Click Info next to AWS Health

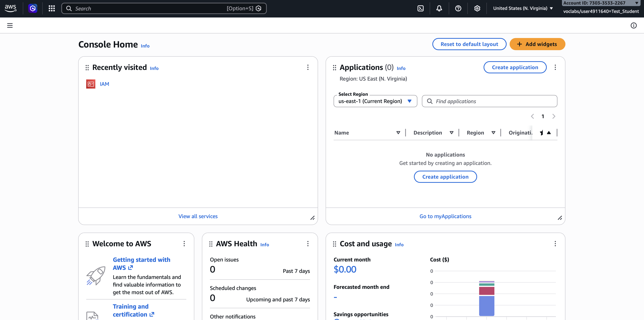click(265, 245)
